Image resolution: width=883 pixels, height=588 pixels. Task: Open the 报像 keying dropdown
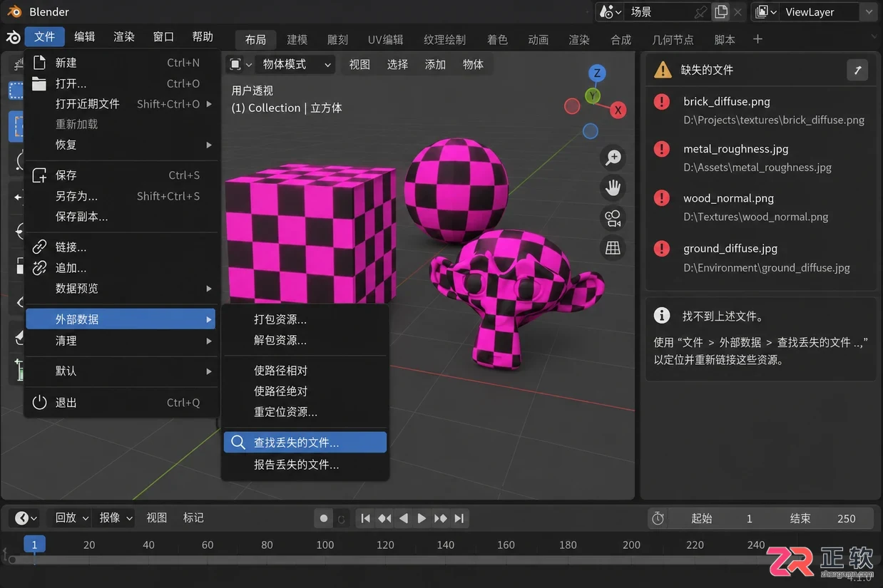[115, 518]
